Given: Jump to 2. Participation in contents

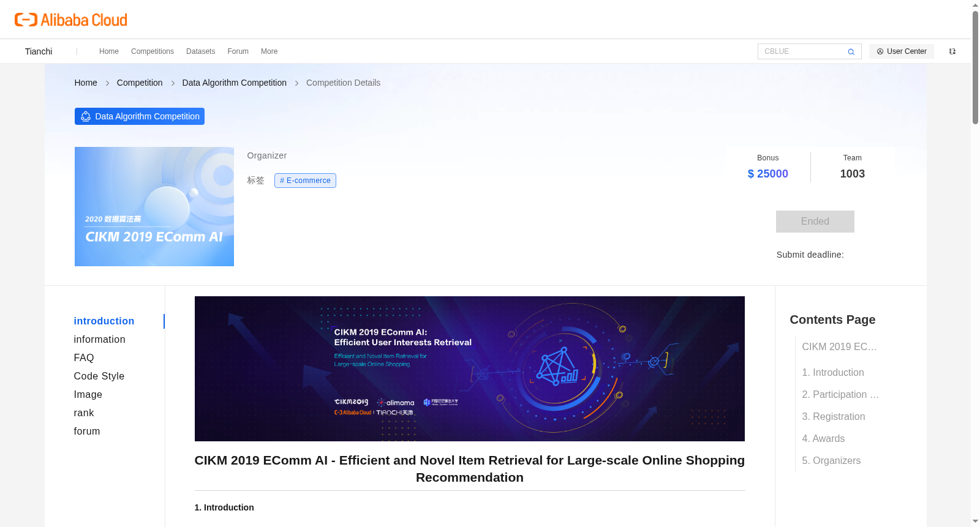Looking at the screenshot, I should (x=840, y=395).
